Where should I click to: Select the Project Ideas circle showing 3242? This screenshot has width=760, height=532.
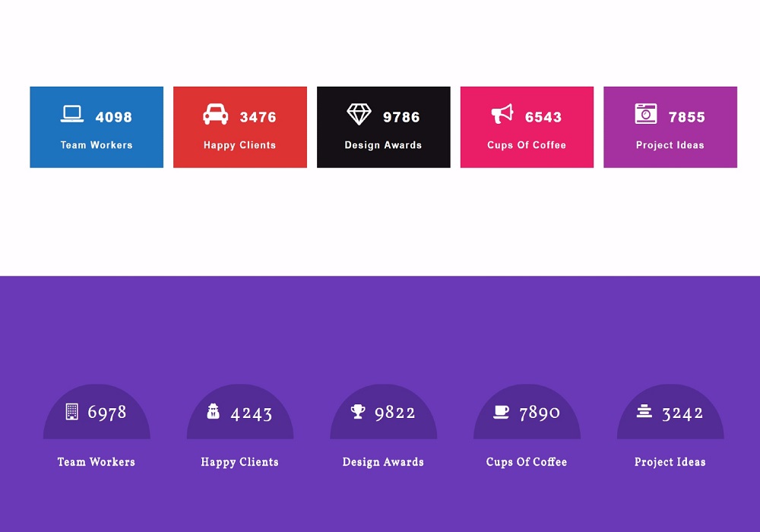[x=670, y=410]
